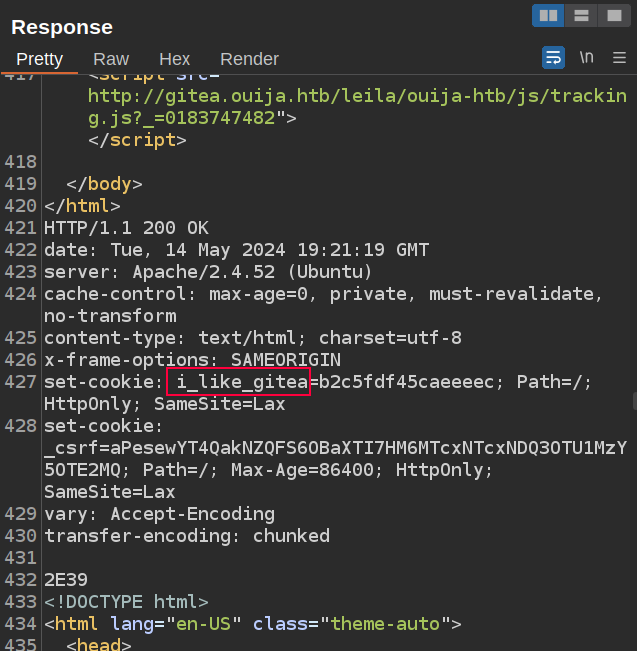Click the transfer-encoding chunked header line
This screenshot has height=651, width=637.
186,536
